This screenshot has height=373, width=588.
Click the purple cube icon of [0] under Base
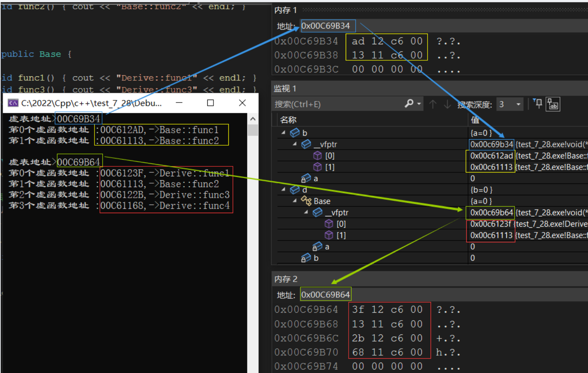pos(329,224)
